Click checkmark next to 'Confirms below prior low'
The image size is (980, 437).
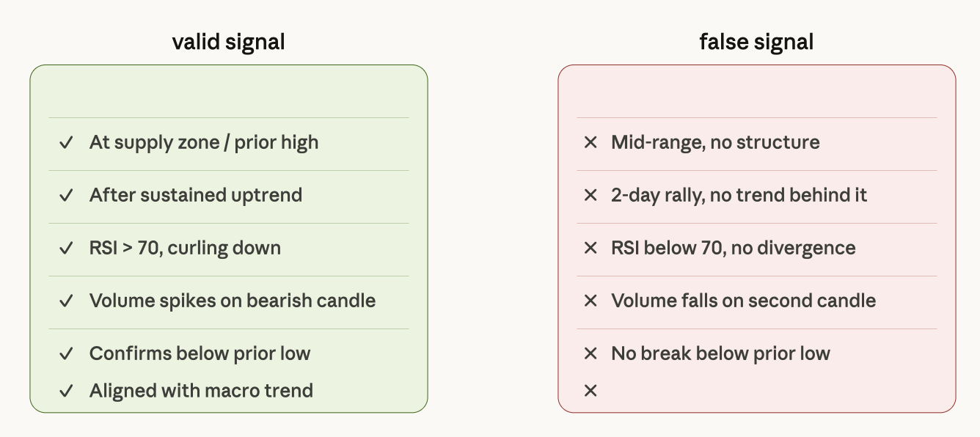[x=67, y=353]
